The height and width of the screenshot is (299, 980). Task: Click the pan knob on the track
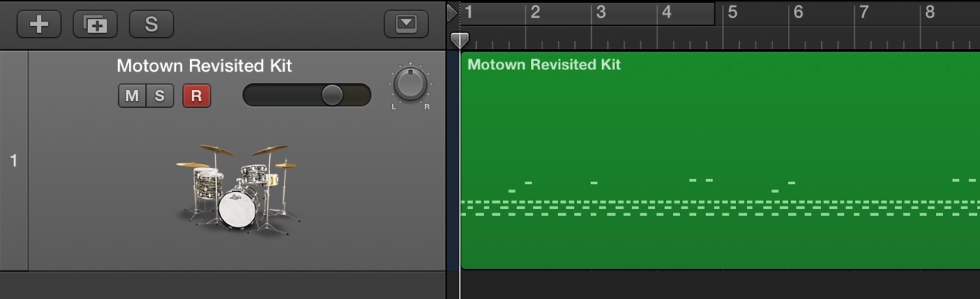tap(411, 84)
